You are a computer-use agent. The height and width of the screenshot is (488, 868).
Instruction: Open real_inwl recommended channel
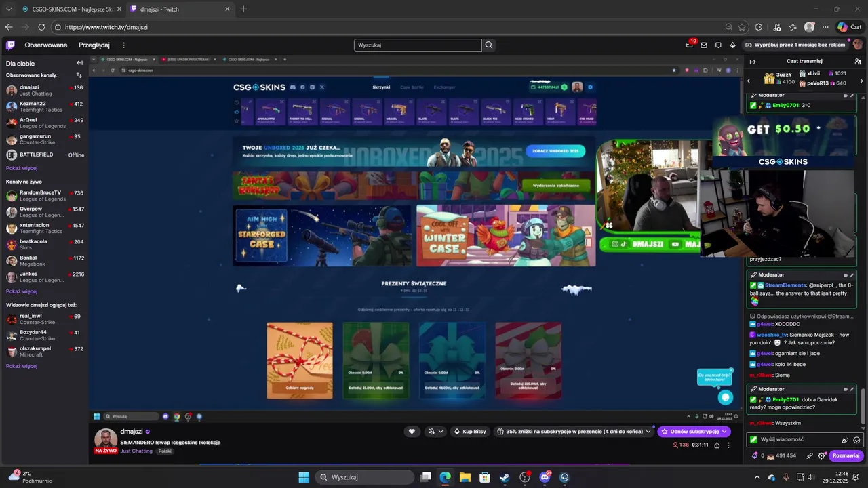[44, 319]
